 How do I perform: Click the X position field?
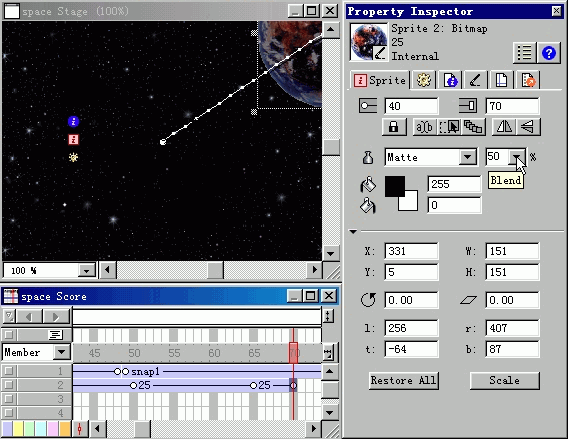[x=411, y=251]
